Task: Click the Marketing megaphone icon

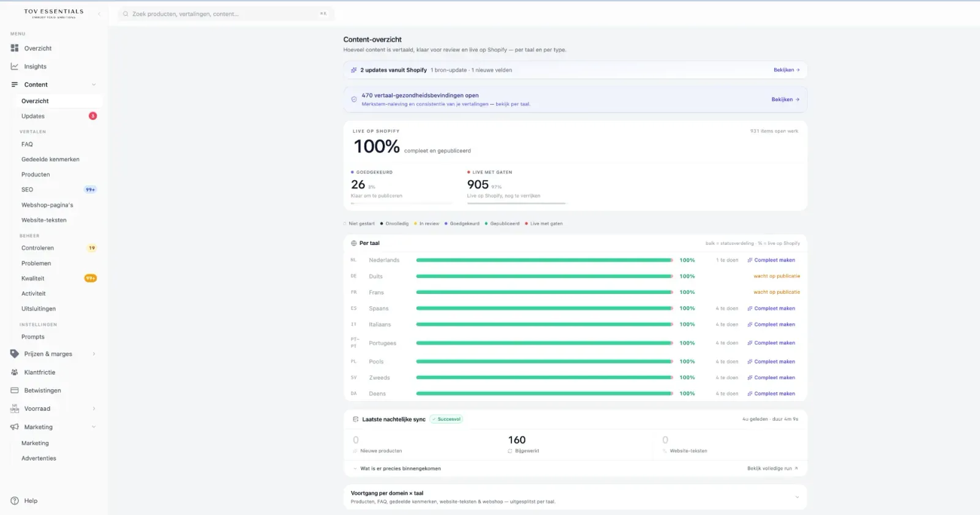Action: (15, 427)
